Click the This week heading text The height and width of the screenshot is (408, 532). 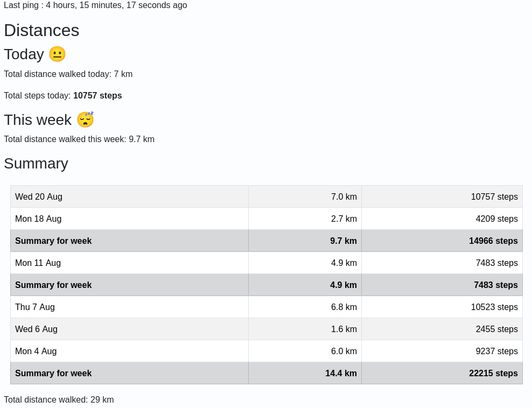click(38, 119)
